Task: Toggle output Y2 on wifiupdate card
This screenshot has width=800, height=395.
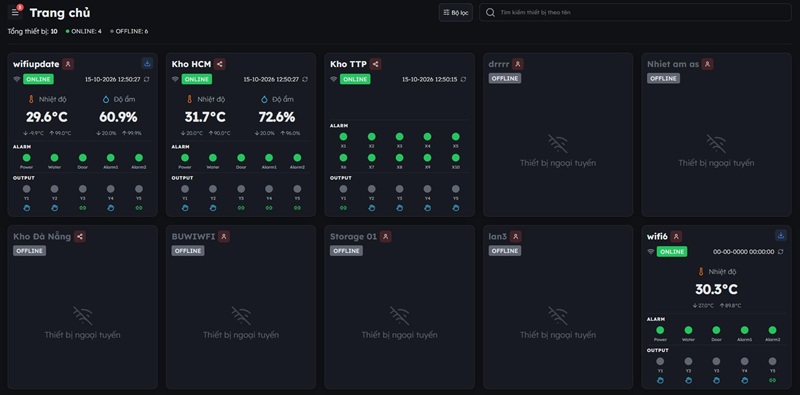Action: coord(55,189)
